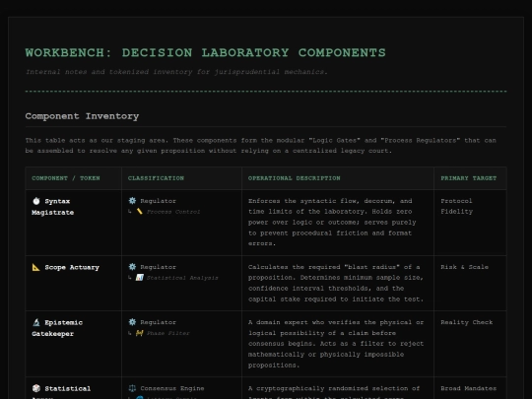The height and width of the screenshot is (399, 532).
Task: Select the Statistical component name in the last row
Action: click(68, 388)
